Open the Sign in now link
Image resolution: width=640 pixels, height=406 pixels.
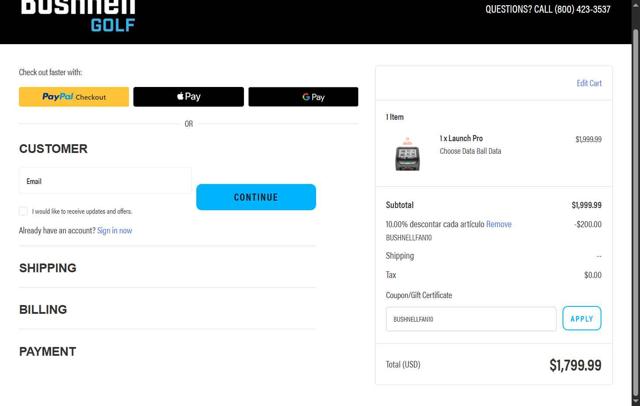click(115, 231)
